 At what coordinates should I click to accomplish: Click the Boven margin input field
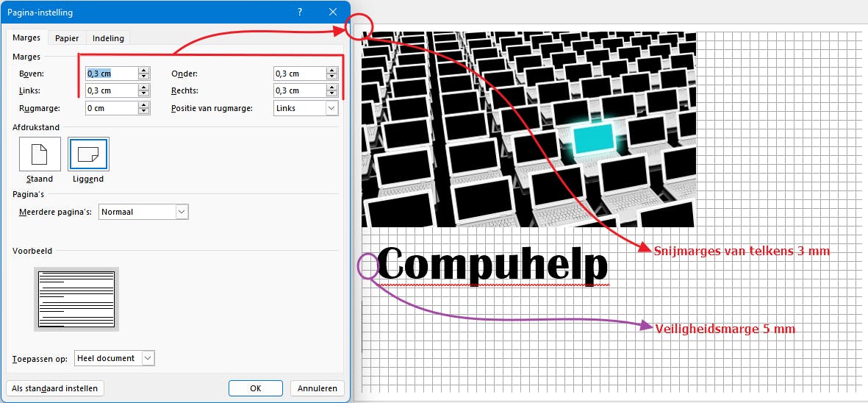coord(111,74)
